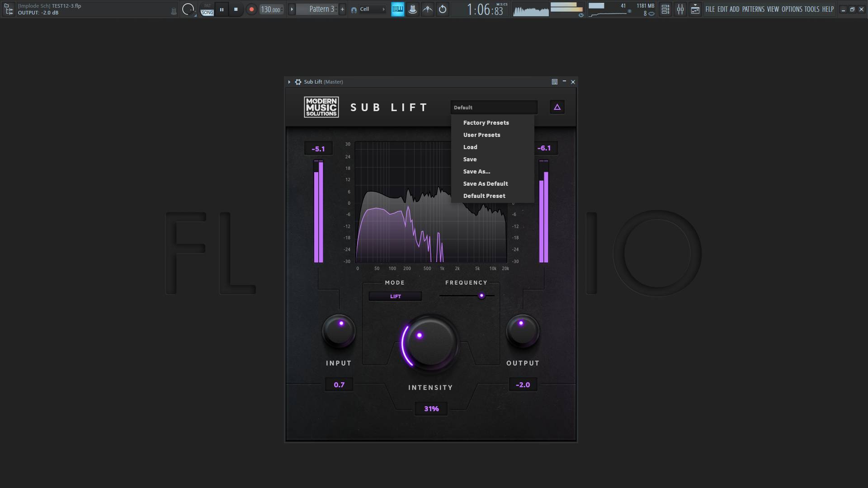Click the spectrum analyzer display
The width and height of the screenshot is (868, 488).
pyautogui.click(x=431, y=202)
